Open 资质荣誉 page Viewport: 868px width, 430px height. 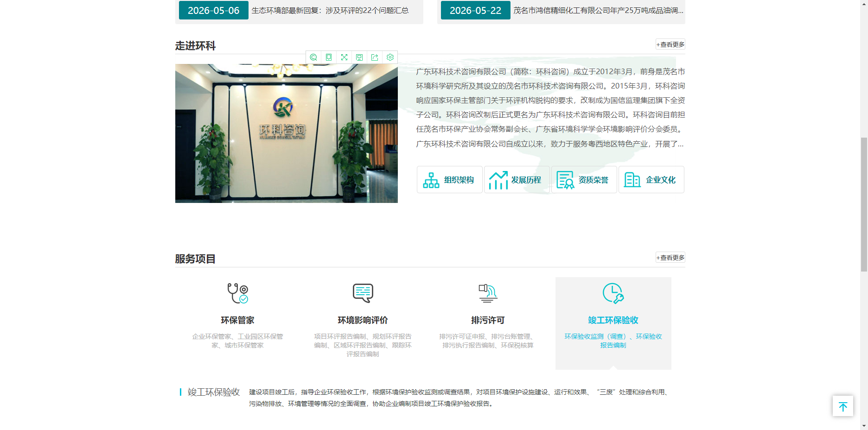(x=584, y=180)
